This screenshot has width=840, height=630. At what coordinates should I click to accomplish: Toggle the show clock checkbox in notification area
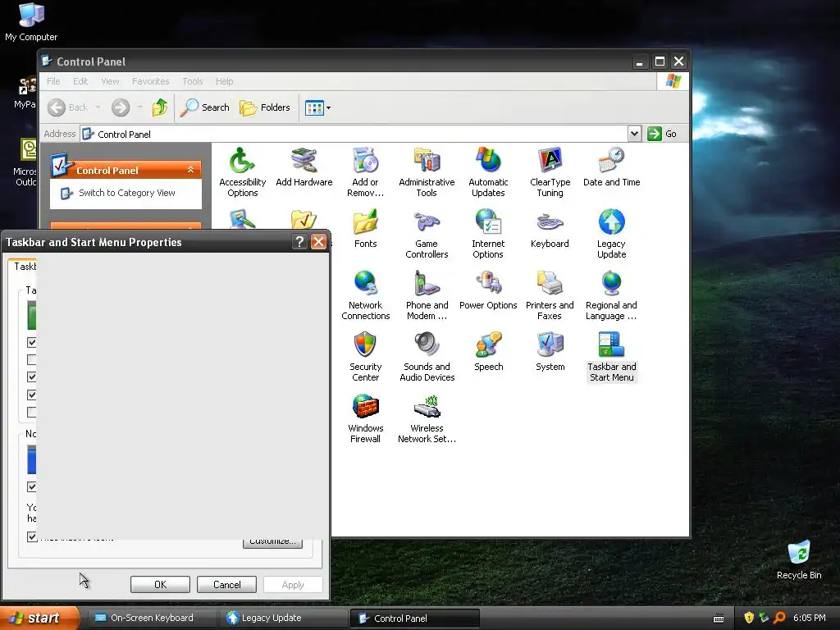[32, 486]
